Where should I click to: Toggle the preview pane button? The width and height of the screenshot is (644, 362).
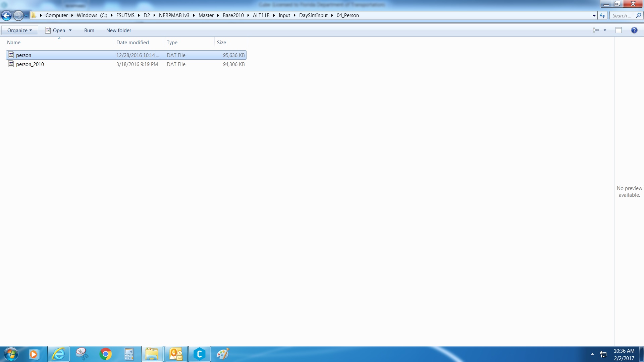coord(619,30)
